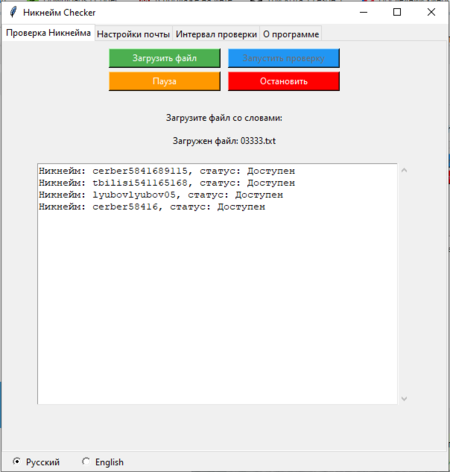This screenshot has height=472, width=450.
Task: Close the Никнейм Checker window
Action: pyautogui.click(x=431, y=12)
